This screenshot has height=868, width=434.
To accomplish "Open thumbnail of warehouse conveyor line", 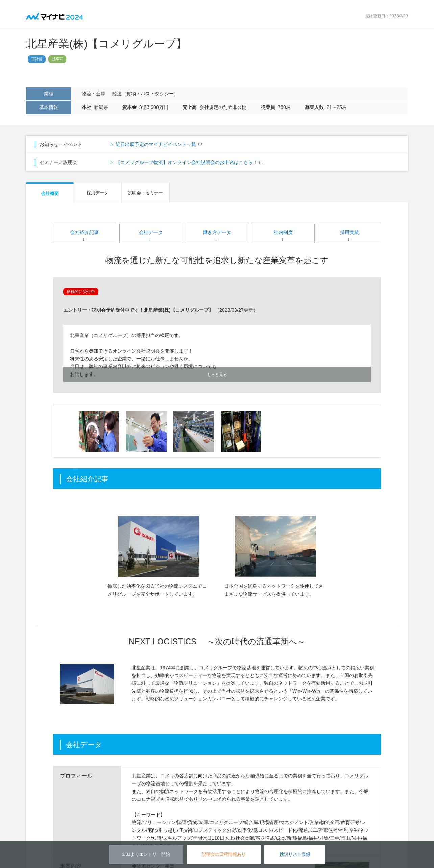I will click(194, 431).
